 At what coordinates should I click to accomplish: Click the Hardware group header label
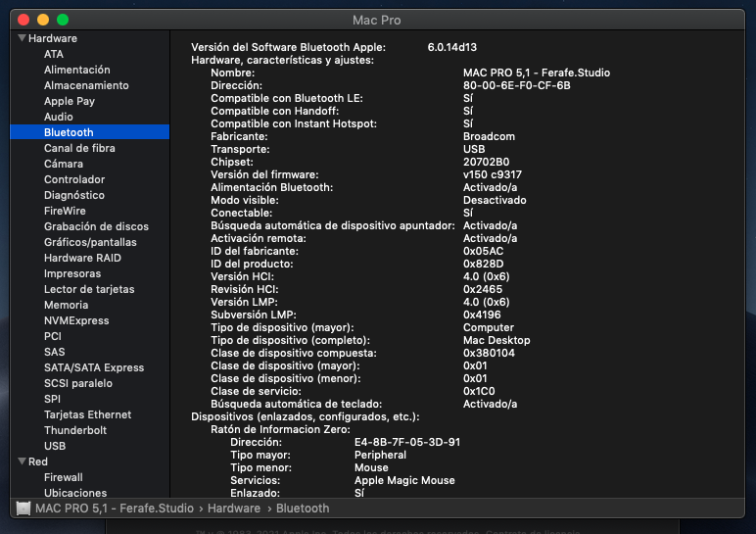tap(53, 38)
